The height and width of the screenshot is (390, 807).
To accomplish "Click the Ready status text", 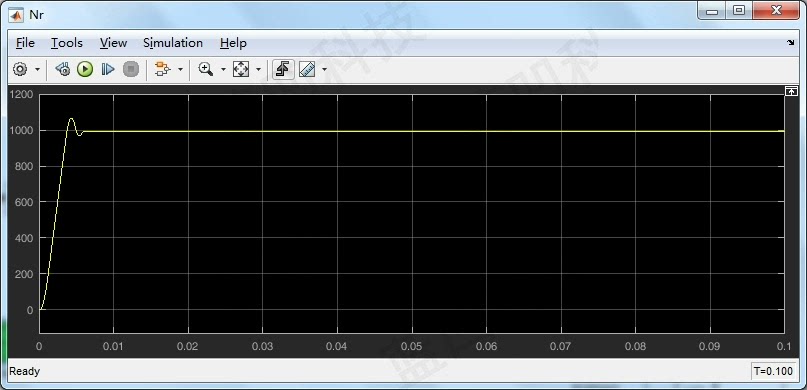I will point(24,371).
